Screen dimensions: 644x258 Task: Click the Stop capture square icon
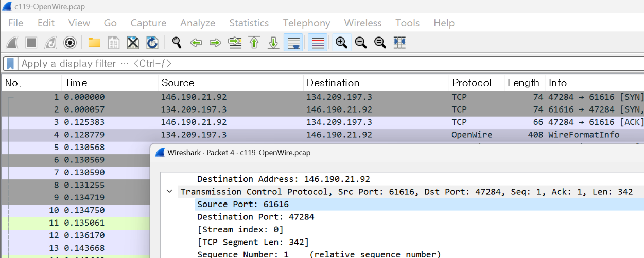(31, 43)
